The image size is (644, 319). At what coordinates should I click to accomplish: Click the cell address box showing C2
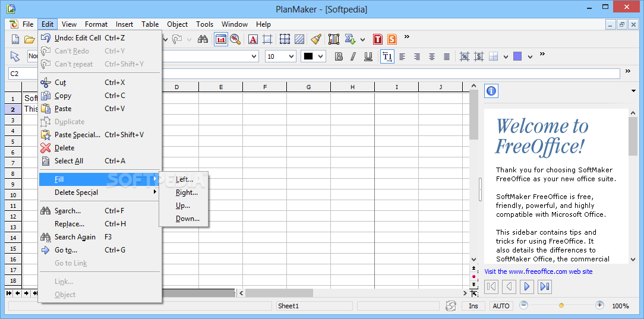[23, 74]
